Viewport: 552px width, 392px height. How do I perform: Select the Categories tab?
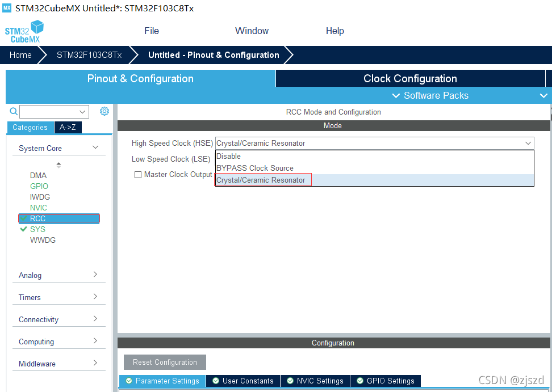tap(30, 127)
